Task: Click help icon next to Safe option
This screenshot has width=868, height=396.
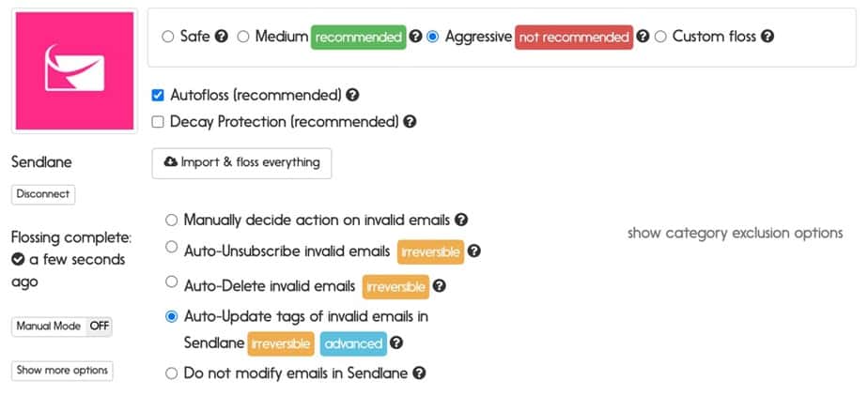Action: pyautogui.click(x=222, y=37)
